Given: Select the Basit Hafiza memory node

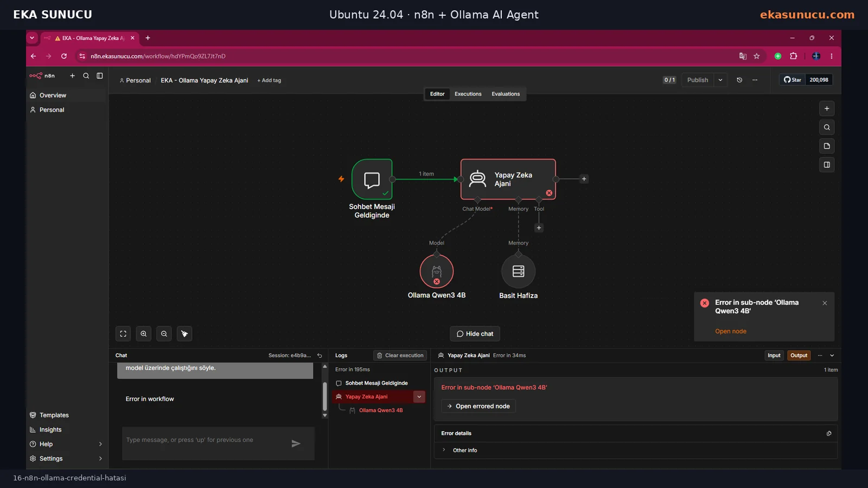Looking at the screenshot, I should pos(519,271).
